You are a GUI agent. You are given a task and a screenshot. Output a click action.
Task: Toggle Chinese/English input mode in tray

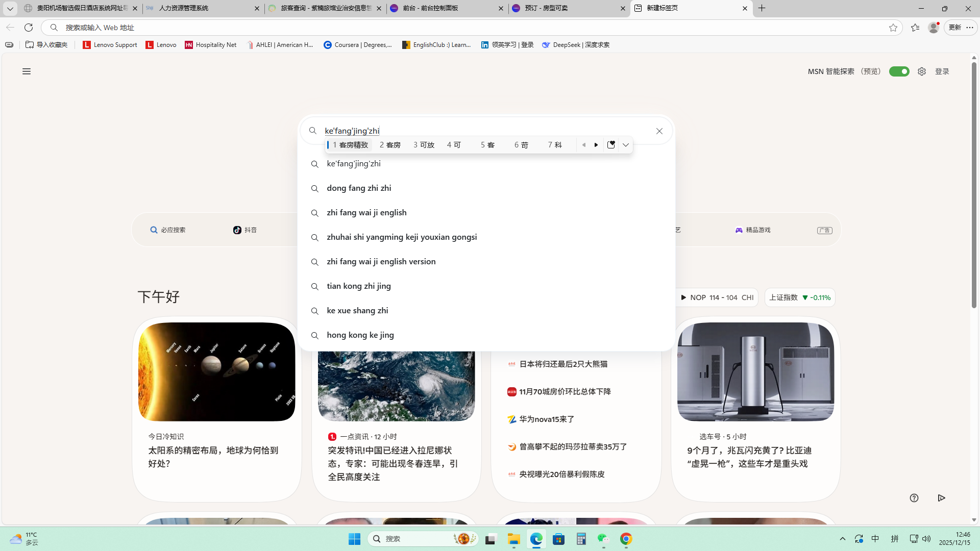pyautogui.click(x=875, y=539)
